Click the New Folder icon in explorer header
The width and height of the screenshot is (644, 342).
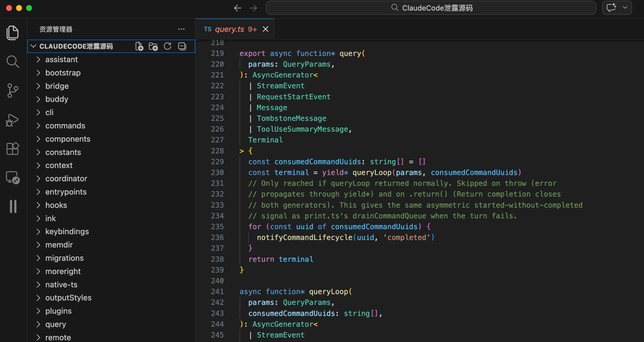[x=153, y=46]
